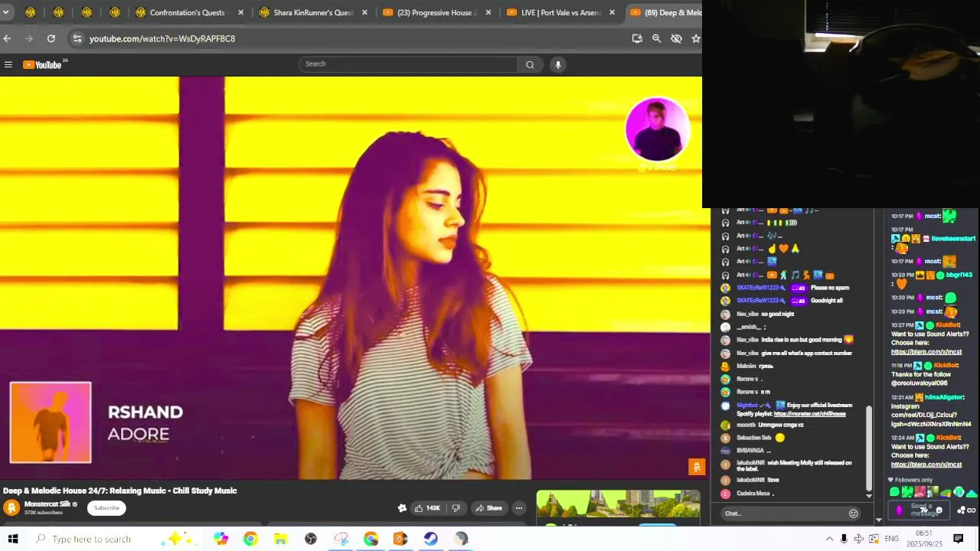The width and height of the screenshot is (980, 551).
Task: Open first blerp.com/x/mcst link in Kick chat
Action: 926,352
